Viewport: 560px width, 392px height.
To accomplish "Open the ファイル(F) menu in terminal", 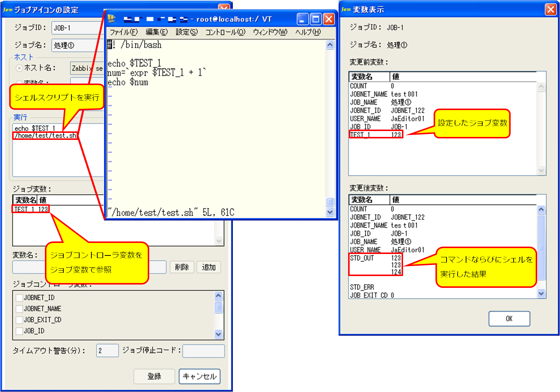I will click(x=123, y=32).
